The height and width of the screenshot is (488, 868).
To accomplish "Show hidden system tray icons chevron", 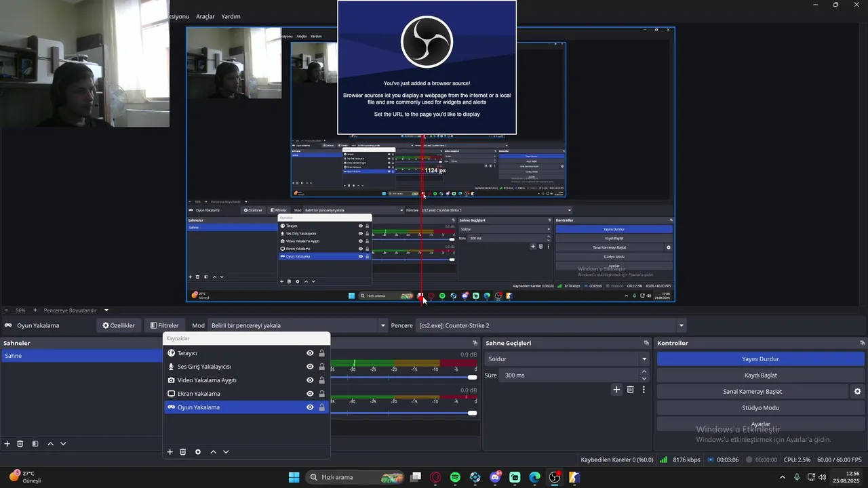I will point(783,477).
